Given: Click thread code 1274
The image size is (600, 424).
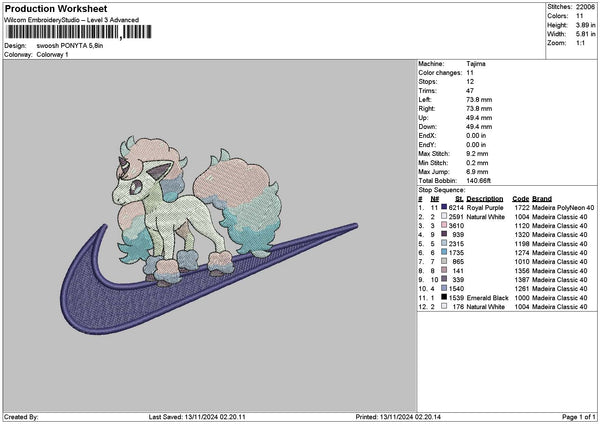Looking at the screenshot, I should point(522,253).
